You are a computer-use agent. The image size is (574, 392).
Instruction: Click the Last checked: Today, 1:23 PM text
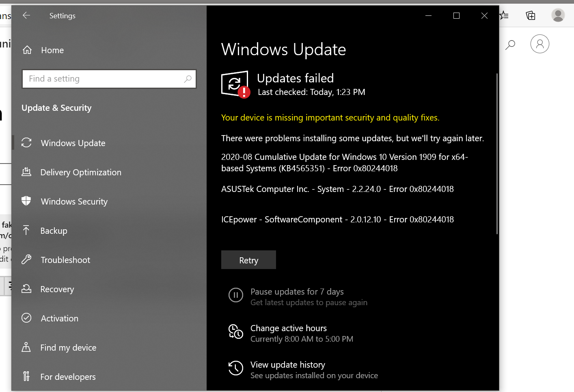click(311, 92)
